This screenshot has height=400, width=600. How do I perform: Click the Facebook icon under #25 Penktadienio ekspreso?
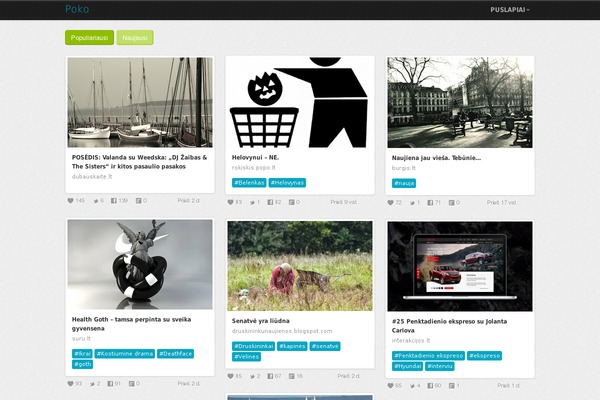[x=430, y=386]
